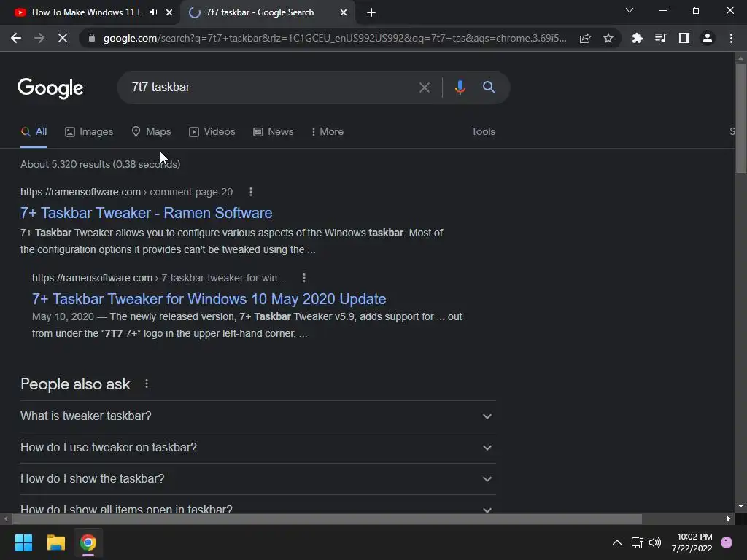Select the All results tab
The image size is (747, 560).
(x=34, y=132)
